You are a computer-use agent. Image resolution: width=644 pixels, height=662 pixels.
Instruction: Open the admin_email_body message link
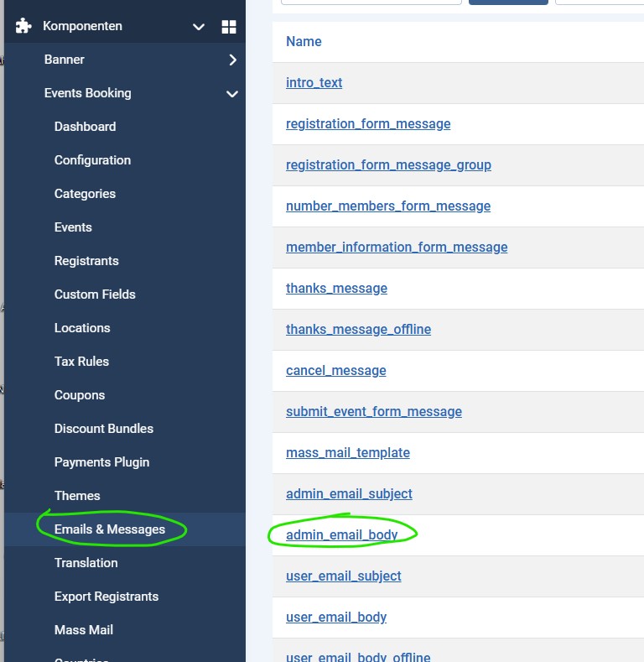[341, 534]
